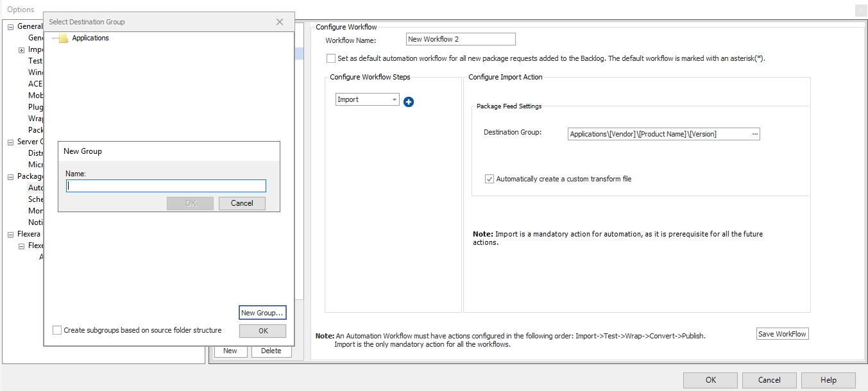868x391 pixels.
Task: Select Applications group in destination tree
Action: (90, 38)
